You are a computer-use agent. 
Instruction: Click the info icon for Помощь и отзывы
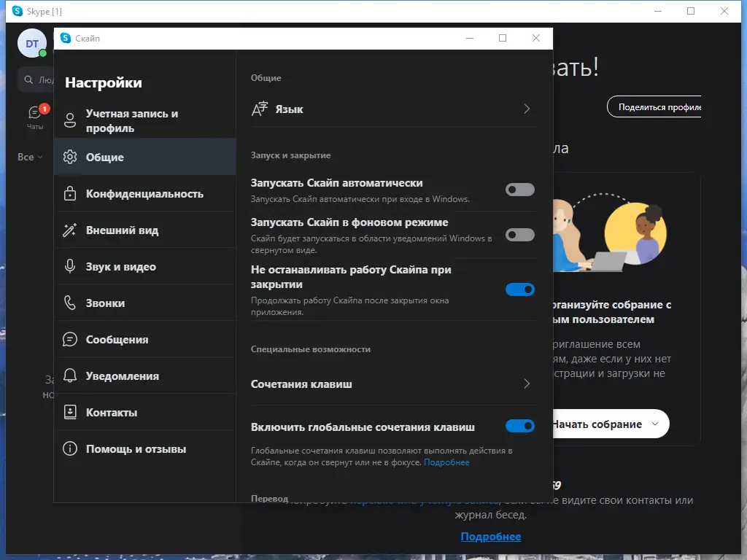coord(70,448)
